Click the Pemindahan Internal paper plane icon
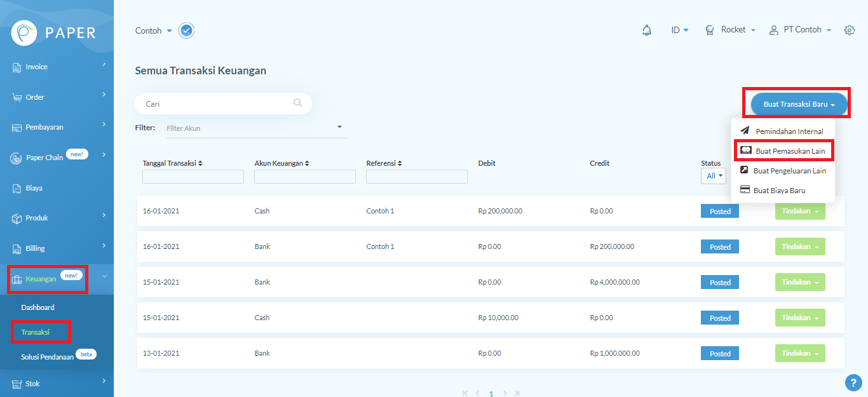Image resolution: width=868 pixels, height=397 pixels. [x=745, y=131]
